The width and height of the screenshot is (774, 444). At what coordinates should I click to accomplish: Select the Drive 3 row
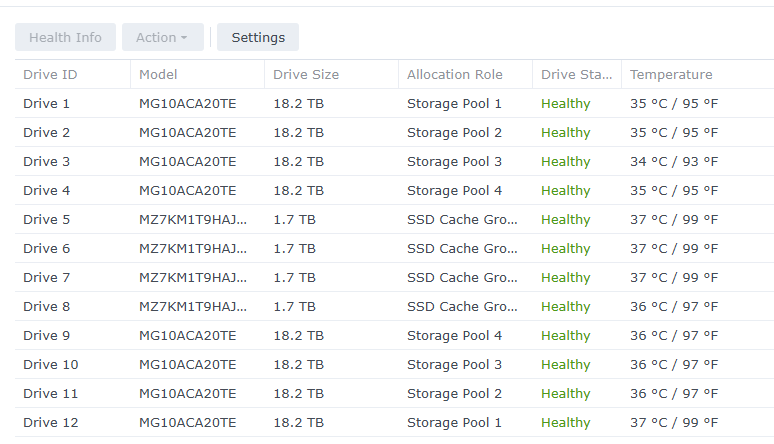point(47,161)
